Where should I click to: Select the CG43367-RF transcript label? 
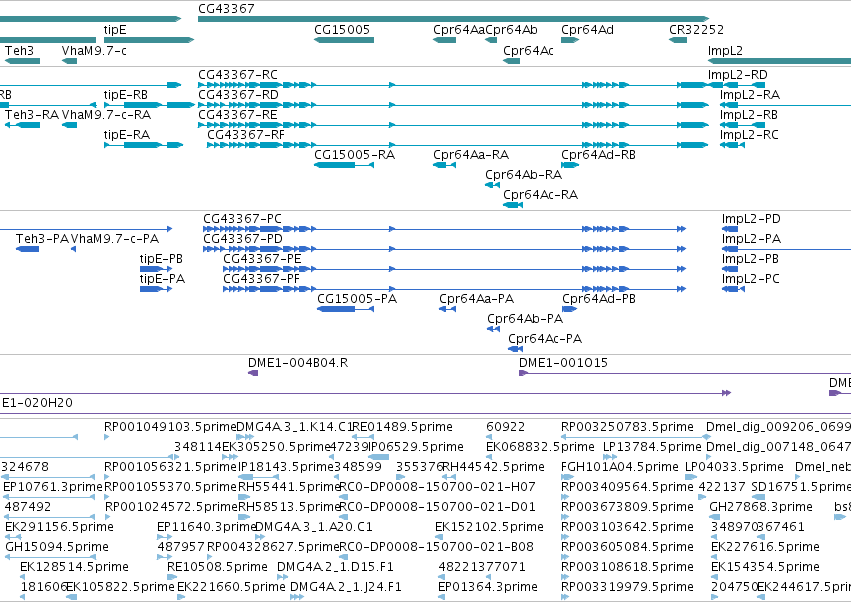[246, 135]
